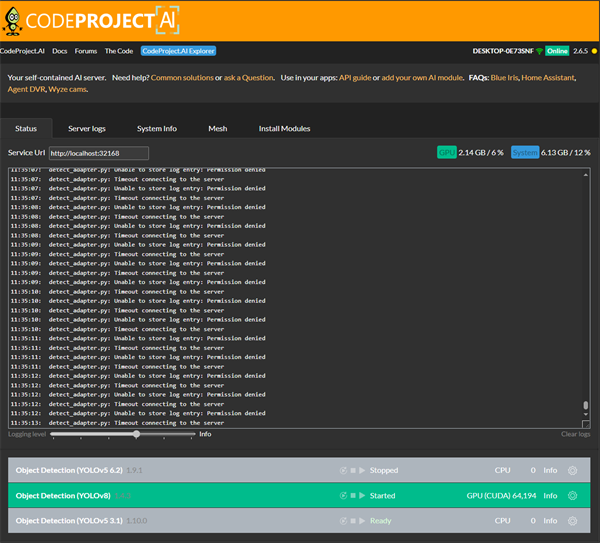Screen dimensions: 600x543
Task: Restart the YOLOv5 6.2 module
Action: (343, 470)
